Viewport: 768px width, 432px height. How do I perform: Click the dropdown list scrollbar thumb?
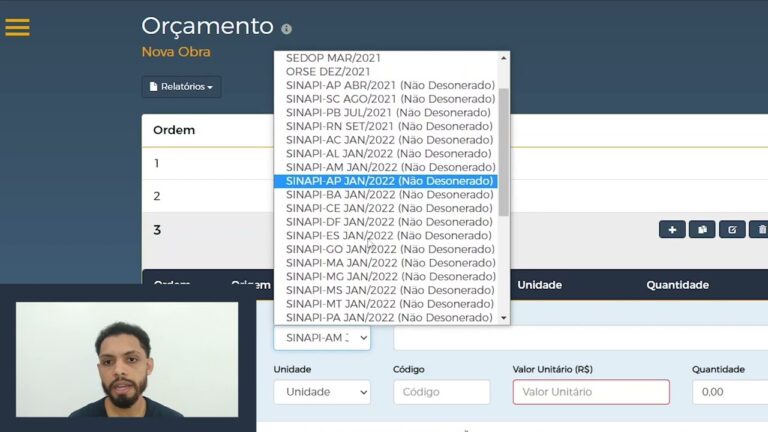pyautogui.click(x=504, y=152)
